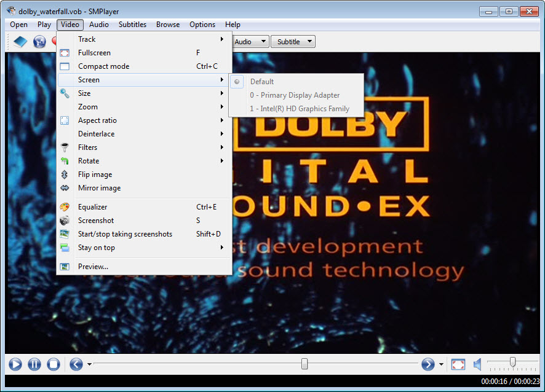Click the Equalizer palette icon
This screenshot has width=545, height=392.
pos(65,207)
